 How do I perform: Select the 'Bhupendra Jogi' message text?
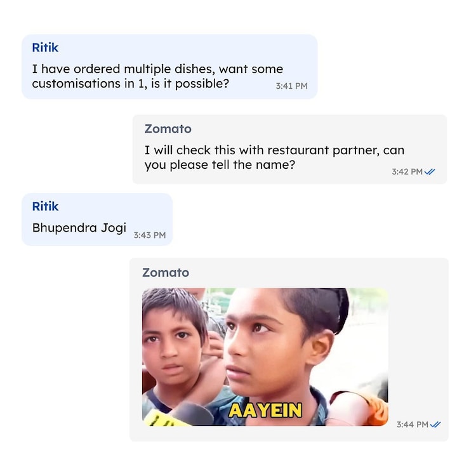79,228
